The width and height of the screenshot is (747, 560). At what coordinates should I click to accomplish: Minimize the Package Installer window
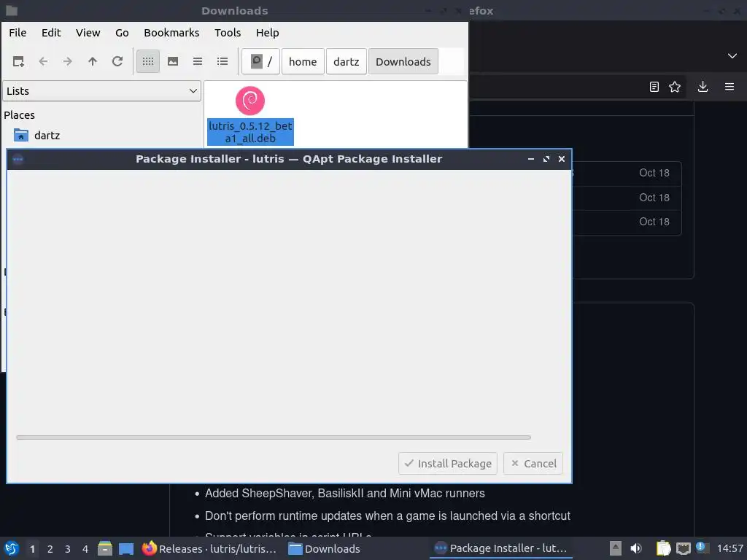pos(531,159)
